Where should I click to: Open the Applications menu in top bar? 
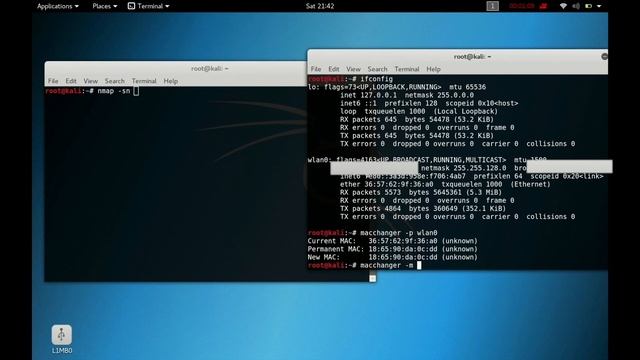[58, 6]
